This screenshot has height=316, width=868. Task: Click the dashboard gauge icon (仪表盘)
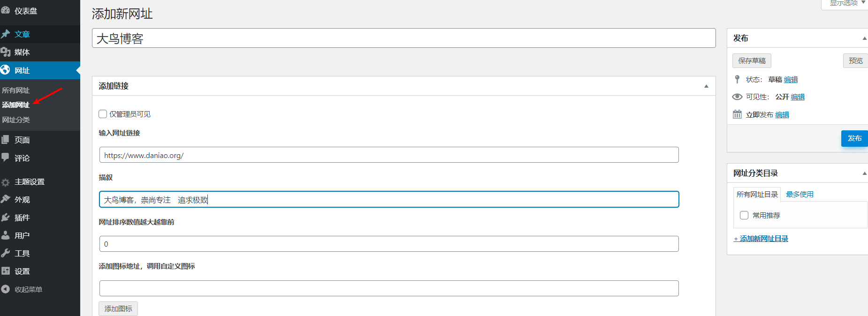pyautogui.click(x=6, y=10)
